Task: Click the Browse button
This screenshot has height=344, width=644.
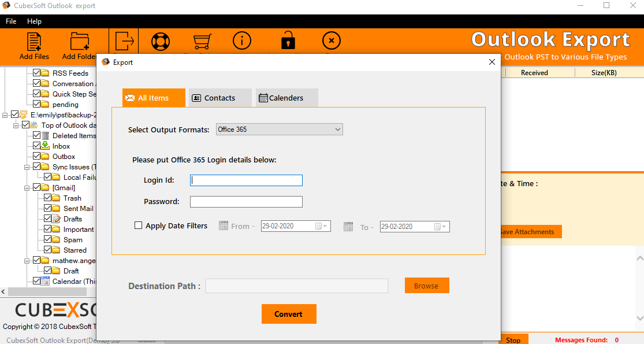Action: pyautogui.click(x=426, y=286)
